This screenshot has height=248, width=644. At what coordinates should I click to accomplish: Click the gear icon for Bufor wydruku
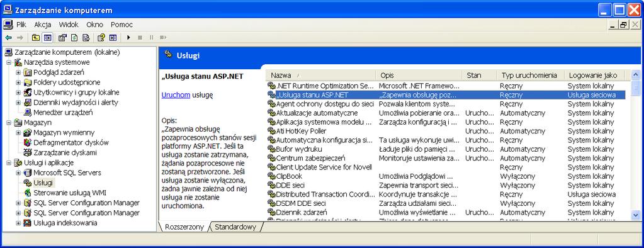pyautogui.click(x=271, y=149)
